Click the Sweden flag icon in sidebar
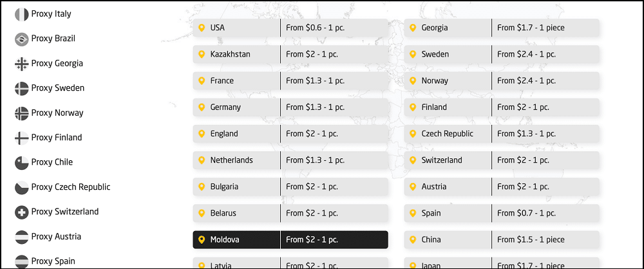This screenshot has width=644, height=269. point(21,89)
